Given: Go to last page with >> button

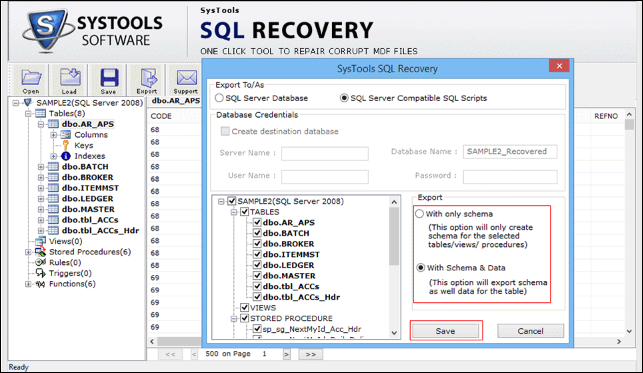Looking at the screenshot, I should coord(310,354).
